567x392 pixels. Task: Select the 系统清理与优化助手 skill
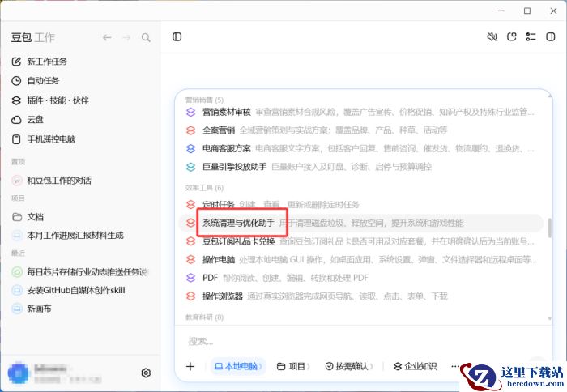[361, 223]
